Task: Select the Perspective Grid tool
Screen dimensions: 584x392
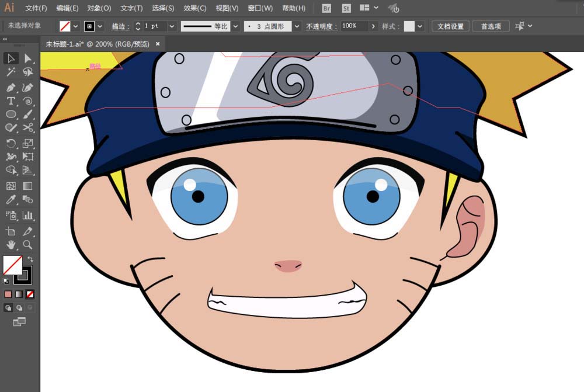Action: [x=27, y=170]
